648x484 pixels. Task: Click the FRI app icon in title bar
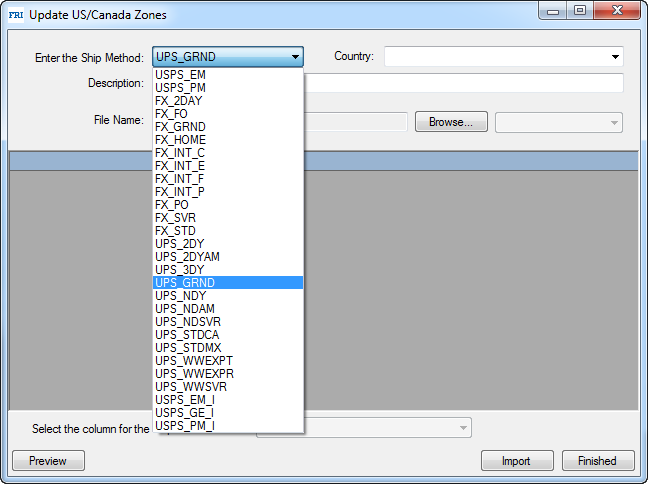coord(15,15)
